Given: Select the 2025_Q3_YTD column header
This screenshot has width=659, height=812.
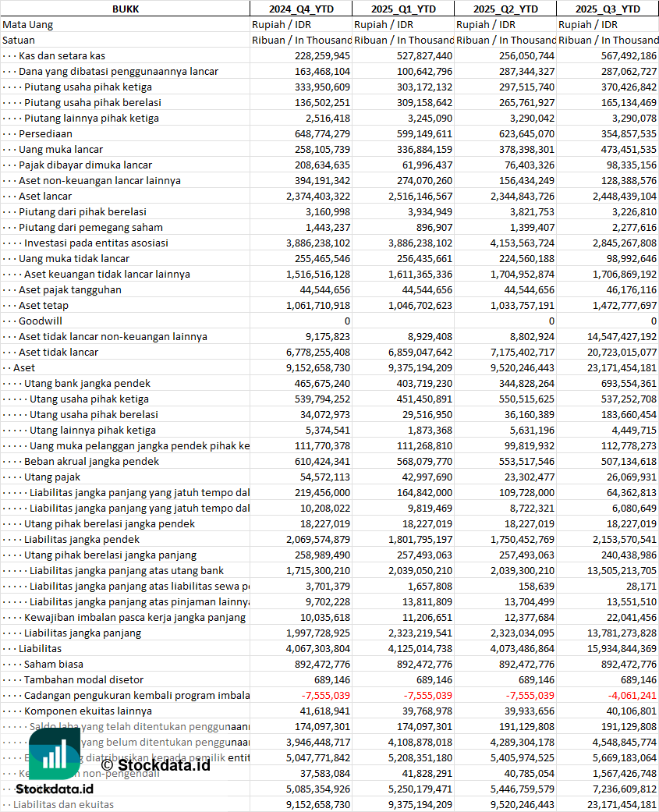Looking at the screenshot, I should pyautogui.click(x=608, y=9).
